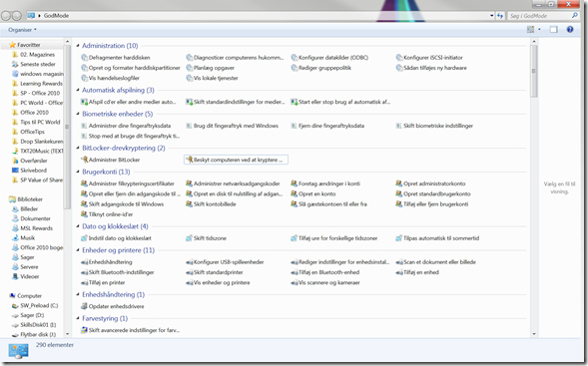This screenshot has width=588, height=366.
Task: Open the address bar history dropdown
Action: pyautogui.click(x=491, y=16)
